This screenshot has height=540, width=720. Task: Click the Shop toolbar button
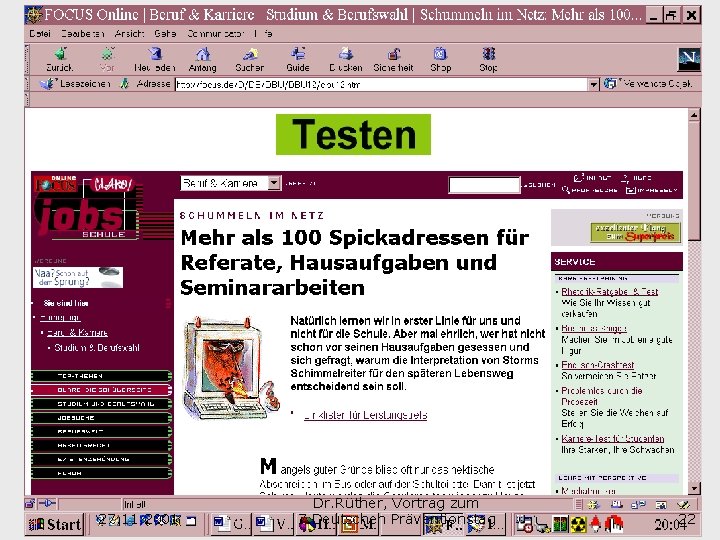[x=441, y=60]
